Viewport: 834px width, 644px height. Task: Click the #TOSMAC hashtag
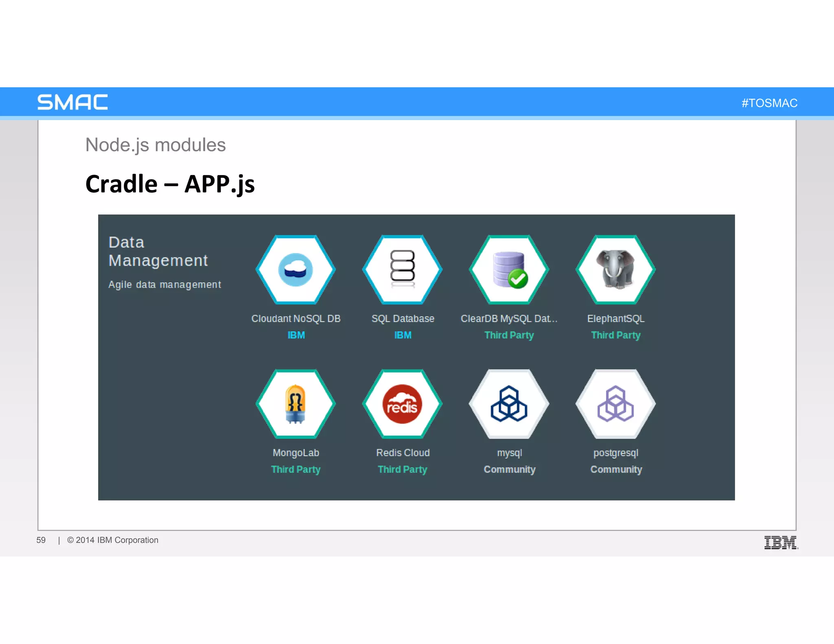pos(769,103)
